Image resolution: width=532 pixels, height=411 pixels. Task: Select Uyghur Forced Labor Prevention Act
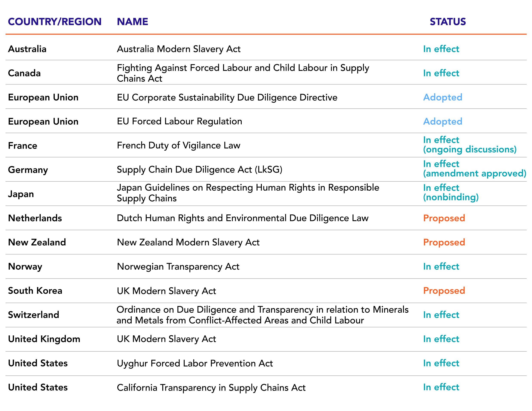[195, 363]
